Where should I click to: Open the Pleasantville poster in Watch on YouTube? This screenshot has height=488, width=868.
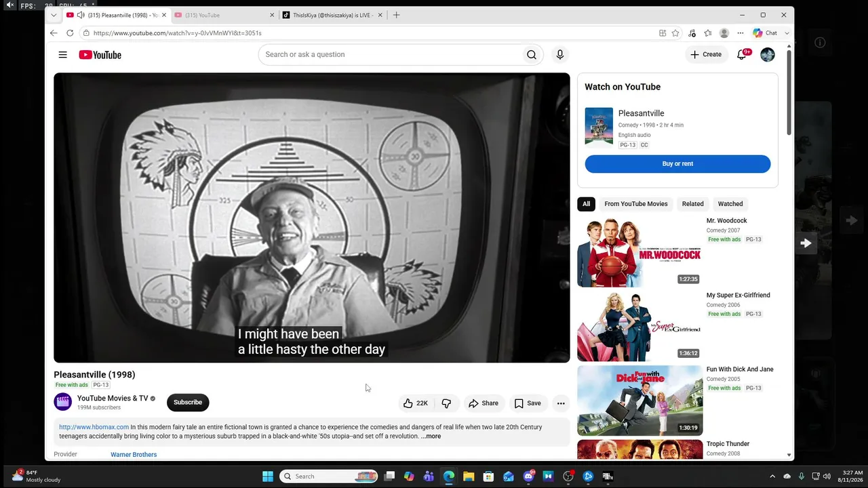coord(599,127)
